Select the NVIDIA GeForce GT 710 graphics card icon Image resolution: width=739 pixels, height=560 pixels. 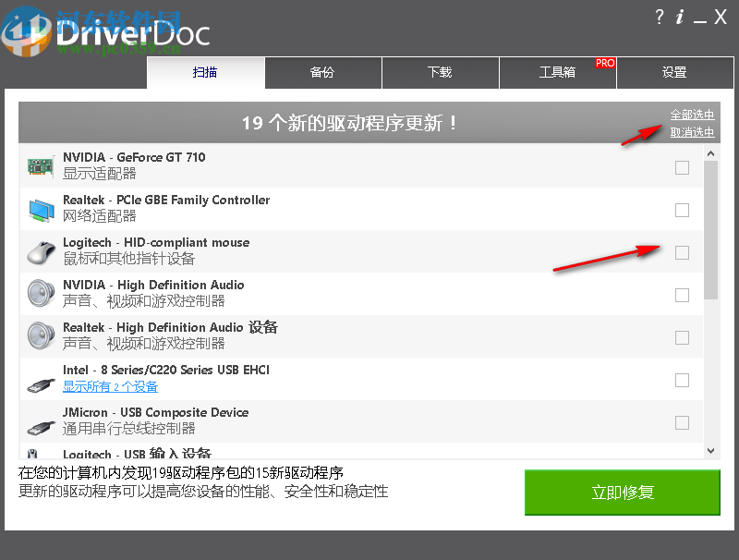39,166
